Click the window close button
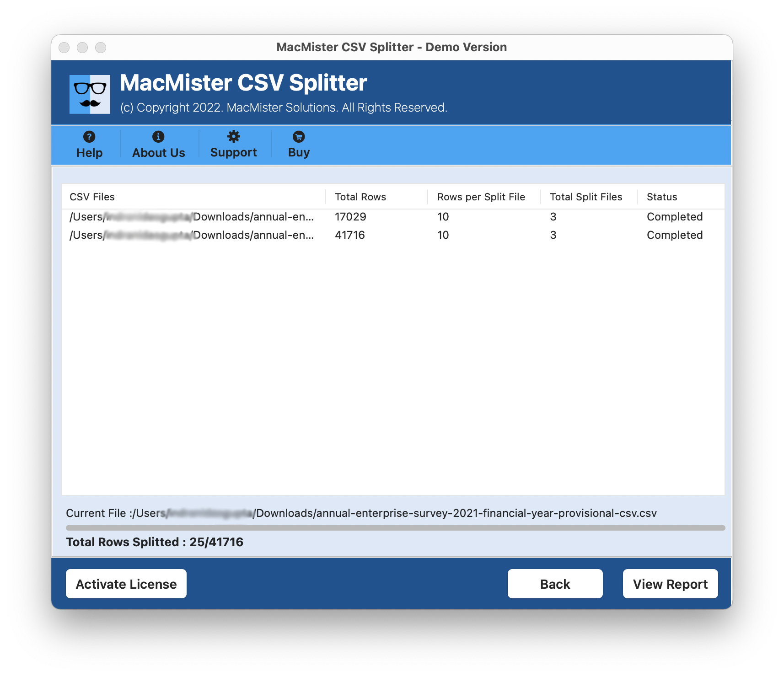Image resolution: width=784 pixels, height=677 pixels. click(64, 48)
